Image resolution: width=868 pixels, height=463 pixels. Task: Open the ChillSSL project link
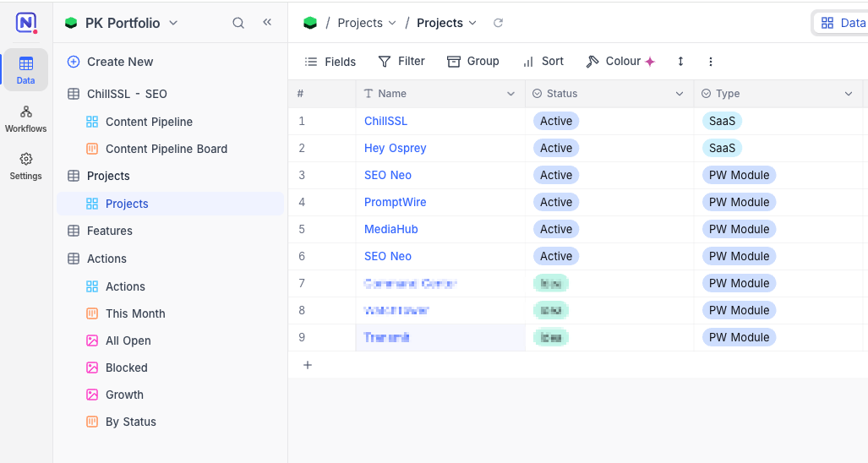386,121
